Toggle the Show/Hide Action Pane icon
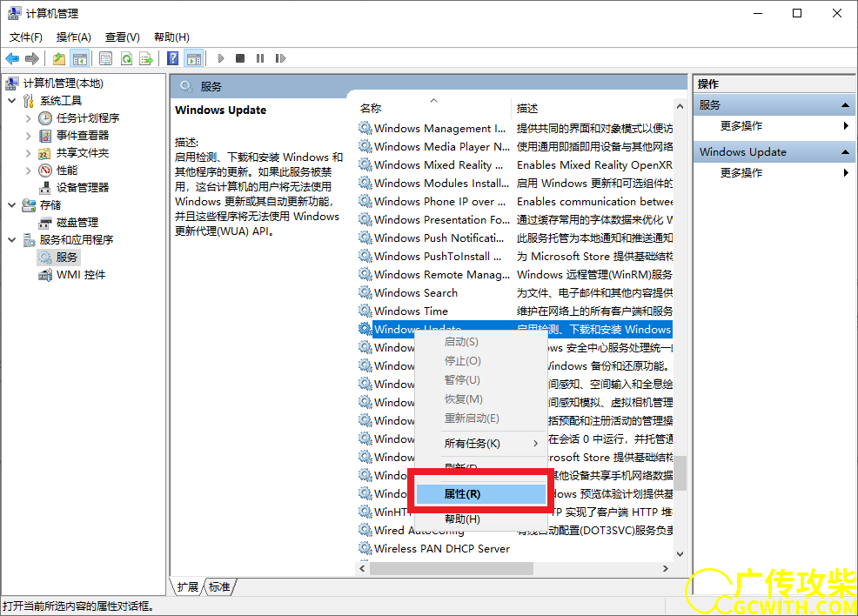The image size is (858, 616). (194, 58)
